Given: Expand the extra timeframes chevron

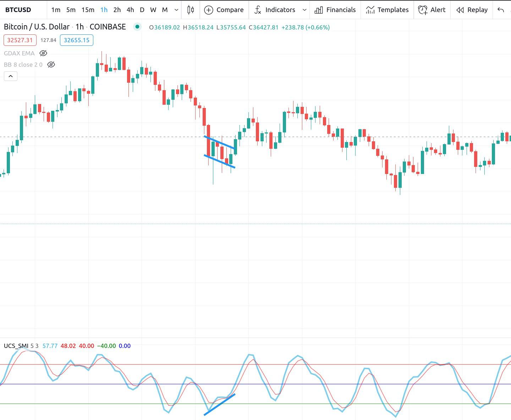Looking at the screenshot, I should click(x=176, y=10).
